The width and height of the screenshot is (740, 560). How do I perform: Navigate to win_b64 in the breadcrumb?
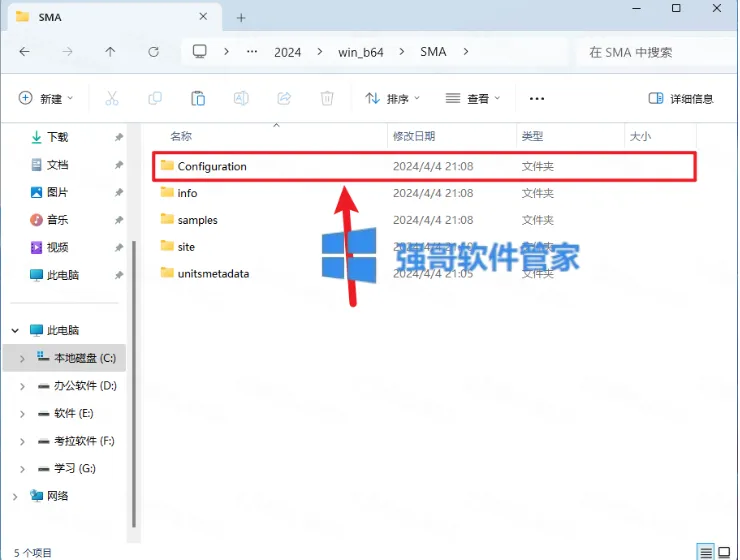(361, 52)
